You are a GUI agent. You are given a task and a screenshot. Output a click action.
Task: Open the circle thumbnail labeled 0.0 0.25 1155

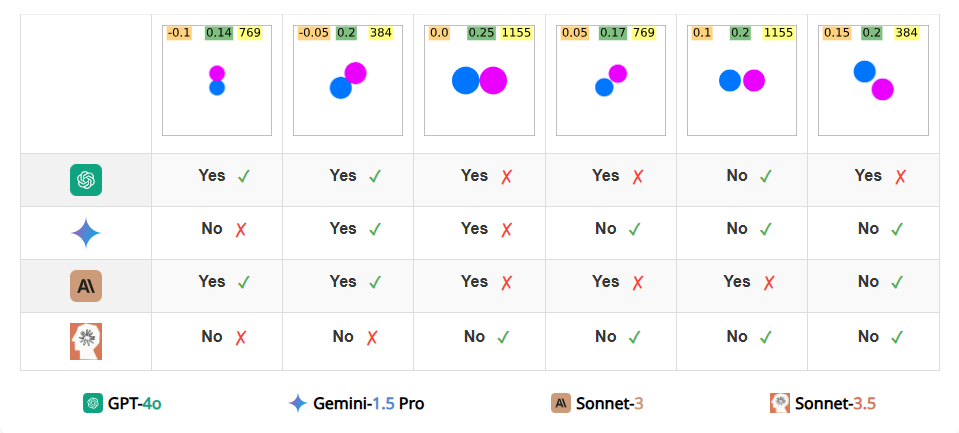coord(480,80)
